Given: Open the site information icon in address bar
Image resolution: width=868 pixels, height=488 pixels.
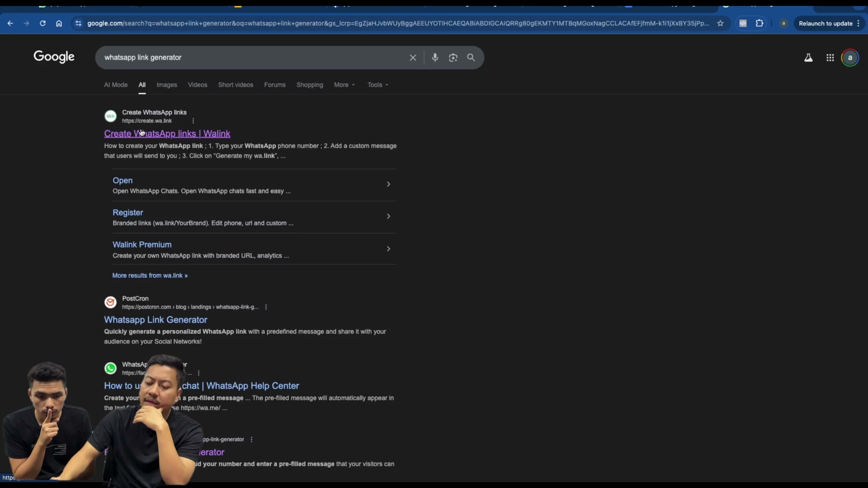Looking at the screenshot, I should [78, 23].
